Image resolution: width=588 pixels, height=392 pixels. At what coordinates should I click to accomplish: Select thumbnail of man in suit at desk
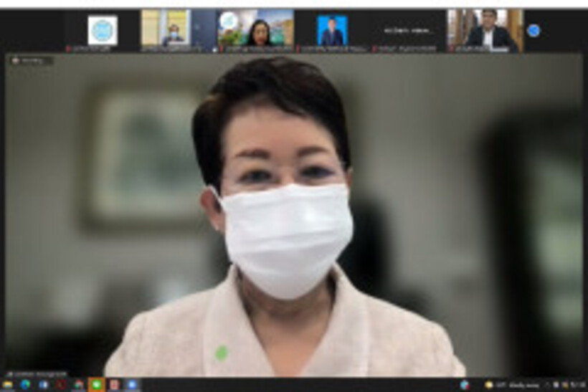pyautogui.click(x=485, y=30)
